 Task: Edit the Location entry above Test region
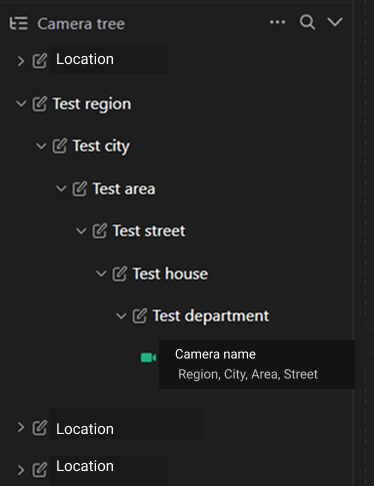40,61
